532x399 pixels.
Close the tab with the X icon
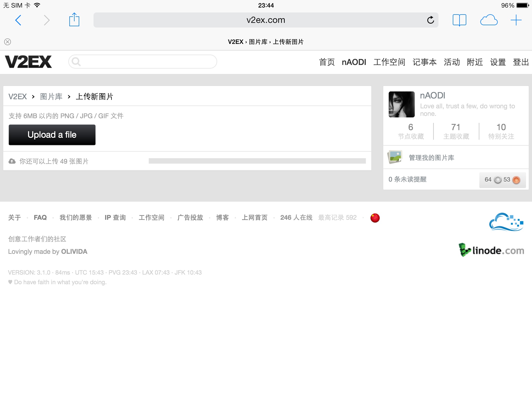click(x=8, y=42)
